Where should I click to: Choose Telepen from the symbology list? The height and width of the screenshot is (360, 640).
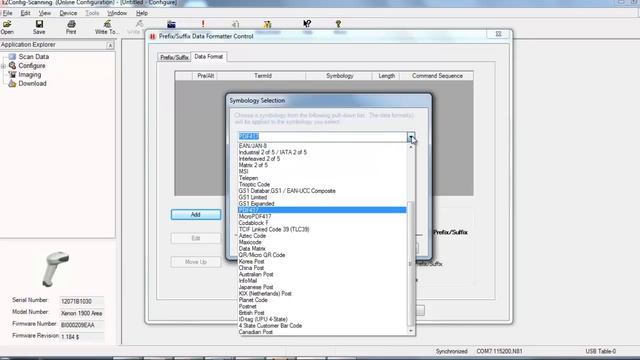(x=322, y=178)
